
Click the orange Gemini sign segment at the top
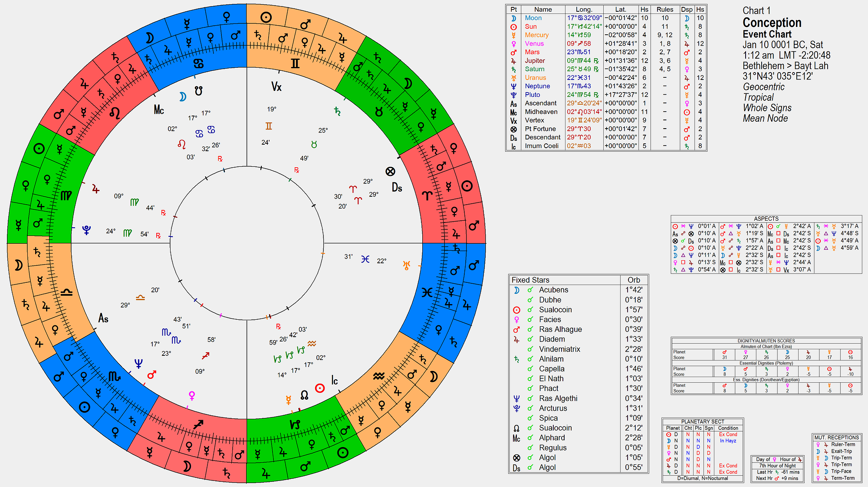pyautogui.click(x=295, y=64)
